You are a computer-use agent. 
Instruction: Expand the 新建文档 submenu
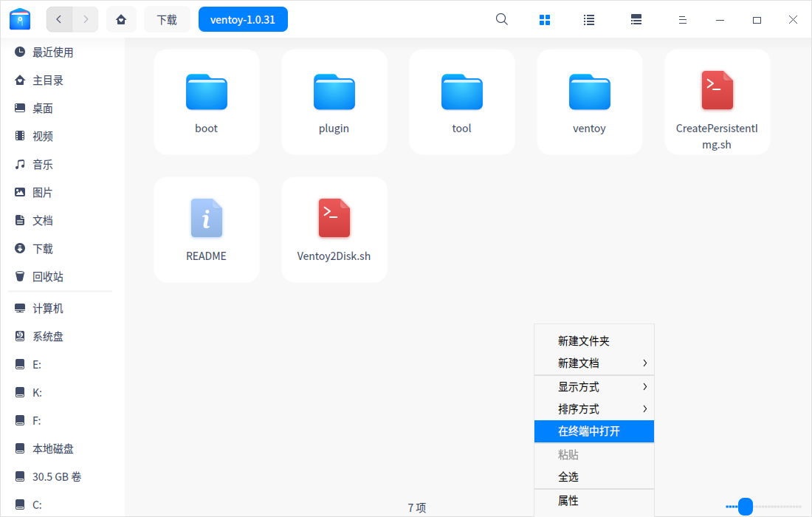pyautogui.click(x=594, y=363)
